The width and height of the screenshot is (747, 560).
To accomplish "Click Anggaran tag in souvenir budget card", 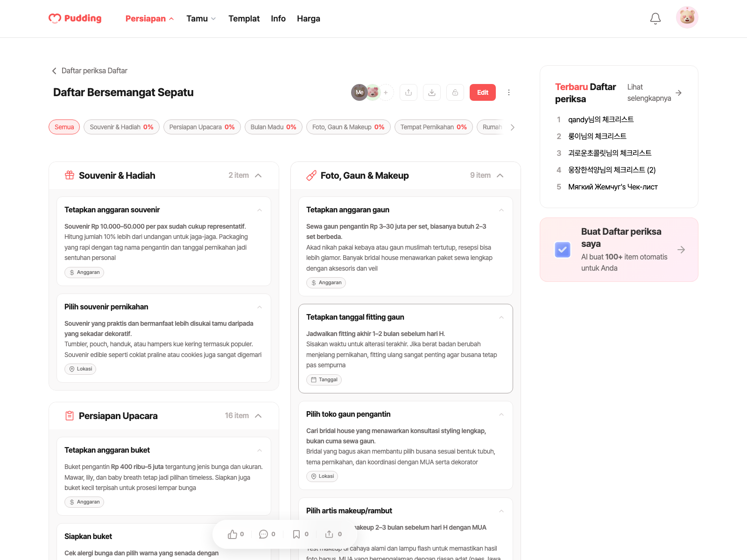I will coord(84,273).
